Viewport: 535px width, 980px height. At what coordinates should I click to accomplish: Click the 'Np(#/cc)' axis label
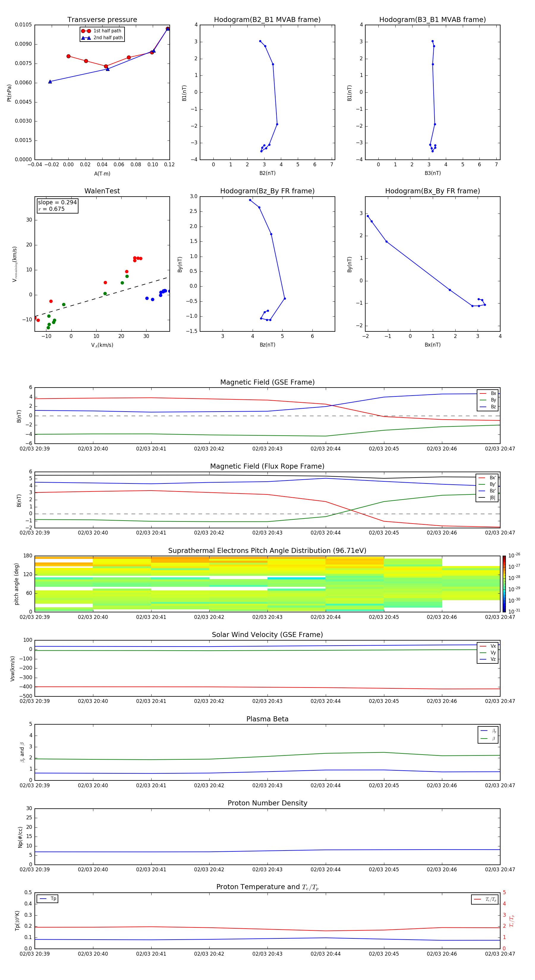tap(20, 837)
